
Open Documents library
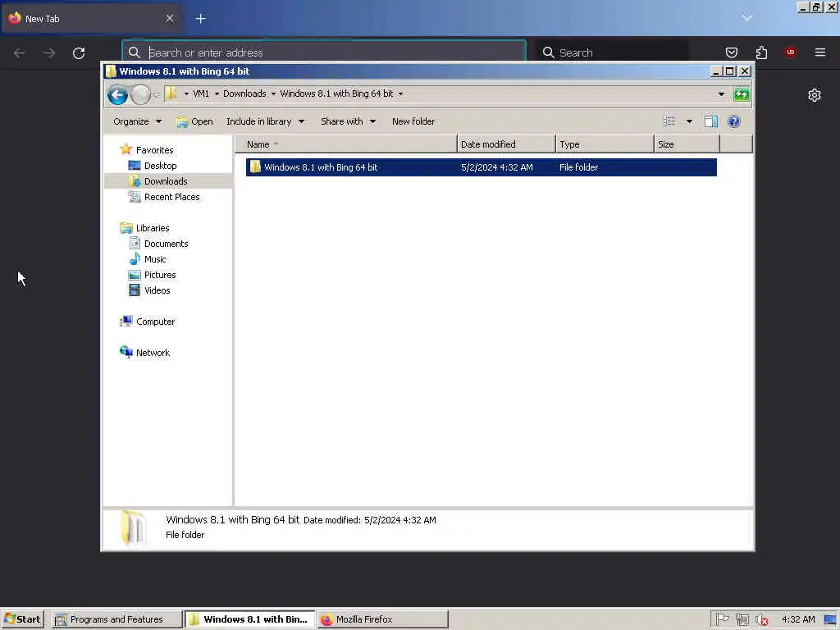(x=166, y=243)
